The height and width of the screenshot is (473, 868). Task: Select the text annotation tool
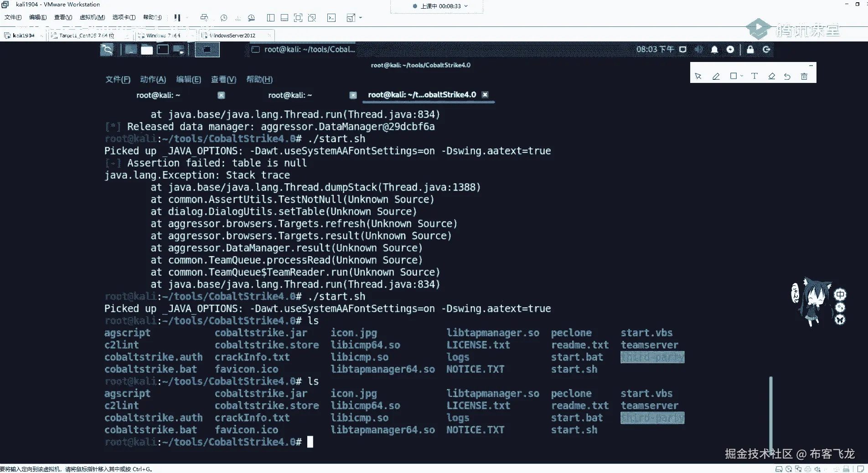point(754,76)
